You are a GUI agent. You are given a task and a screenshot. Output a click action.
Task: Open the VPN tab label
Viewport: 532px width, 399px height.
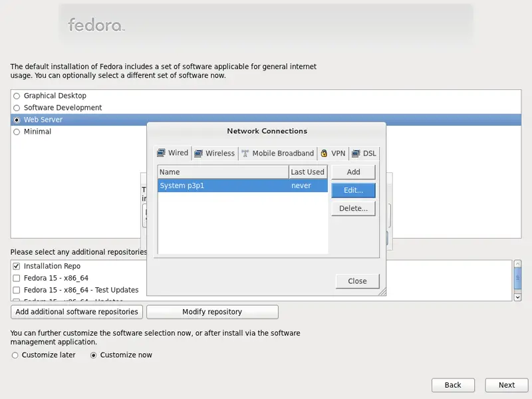pyautogui.click(x=338, y=154)
